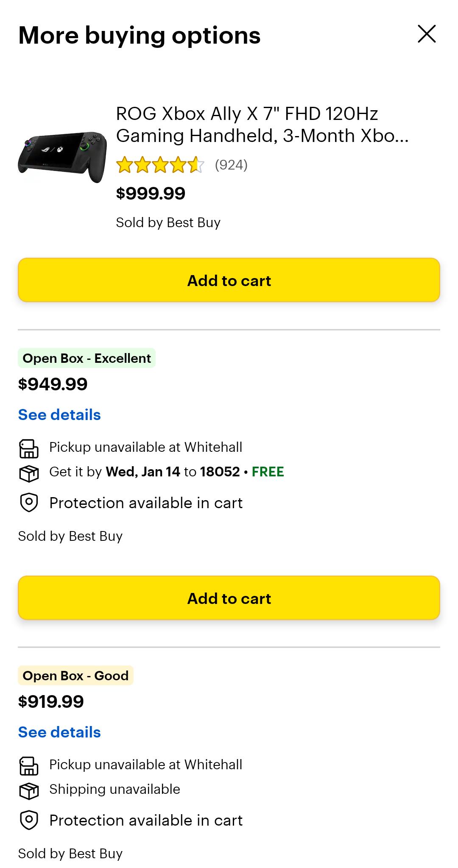Click the ROG Xbox Ally X product title
The height and width of the screenshot is (868, 458).
[262, 125]
